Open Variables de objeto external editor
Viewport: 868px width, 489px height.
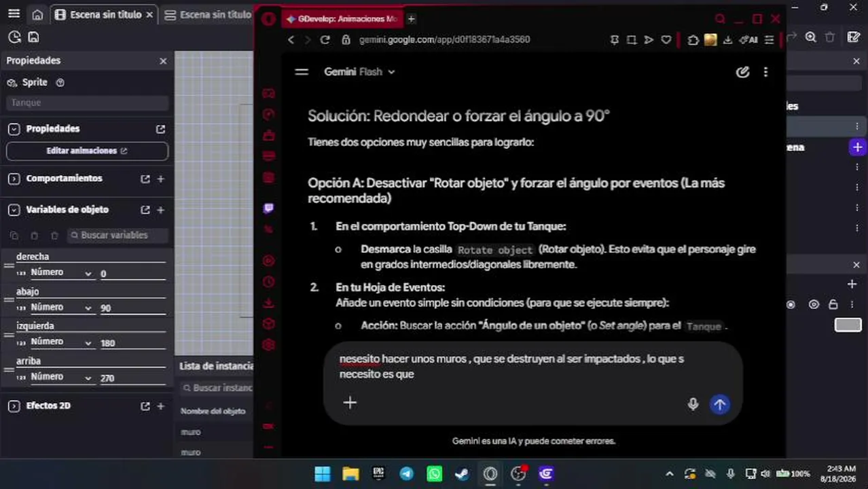coord(145,210)
